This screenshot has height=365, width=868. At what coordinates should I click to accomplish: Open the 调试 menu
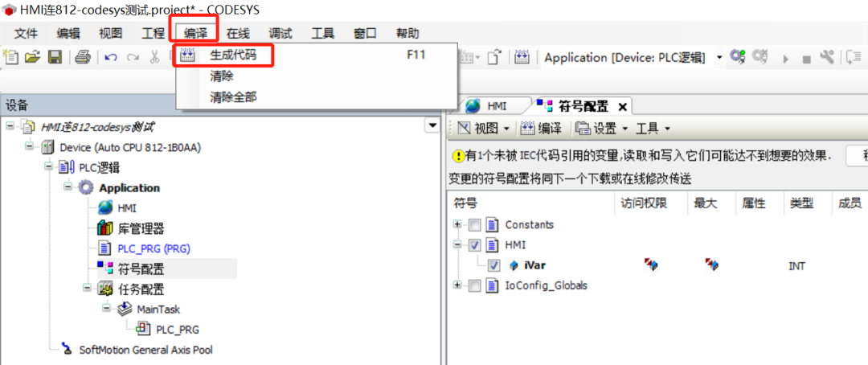(x=280, y=33)
